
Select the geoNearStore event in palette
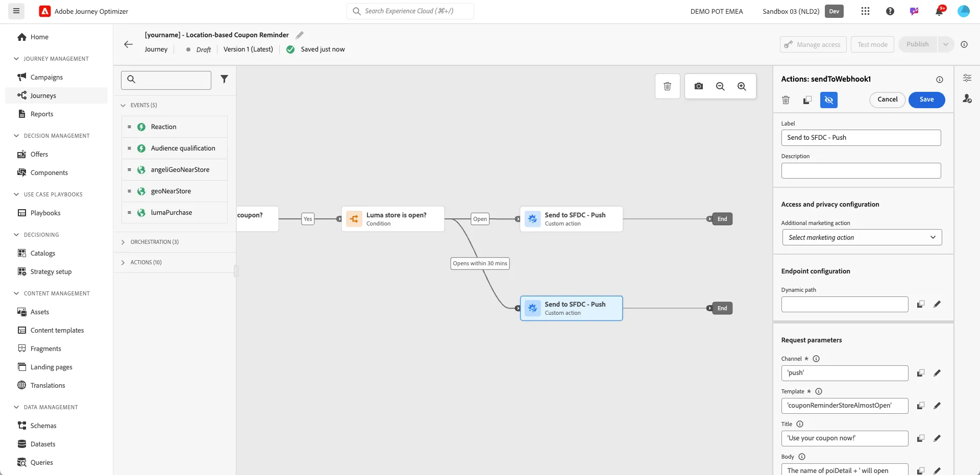coord(175,191)
